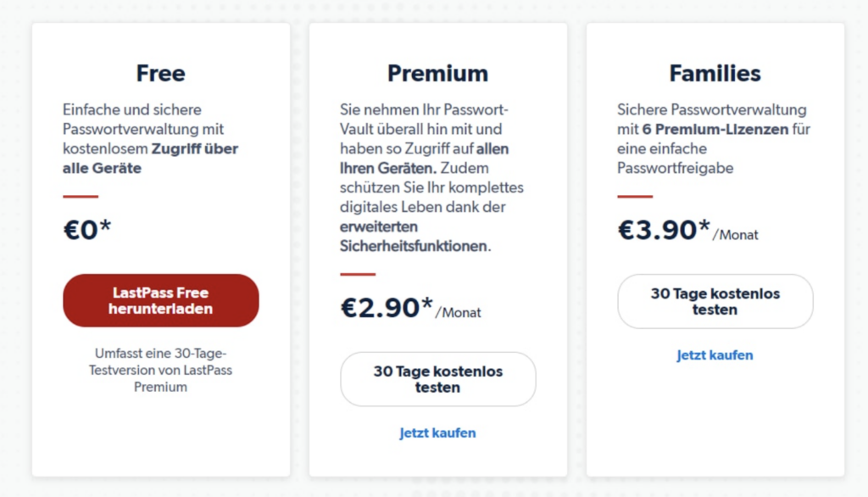The height and width of the screenshot is (497, 868).
Task: Open the Jetzt kaufen link under Premium
Action: (x=438, y=433)
